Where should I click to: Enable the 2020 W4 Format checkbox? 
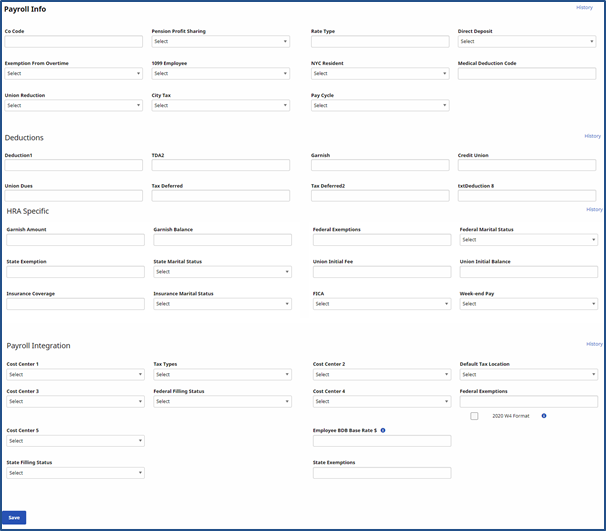(474, 415)
